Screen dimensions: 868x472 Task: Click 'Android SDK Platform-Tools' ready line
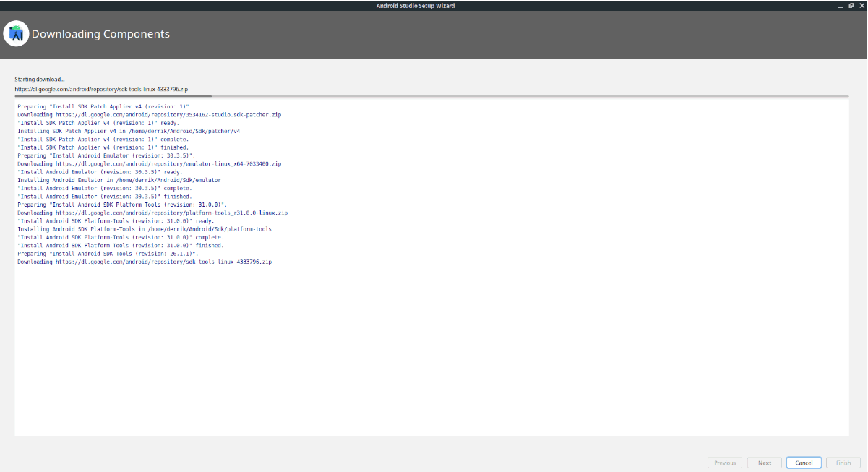click(116, 221)
